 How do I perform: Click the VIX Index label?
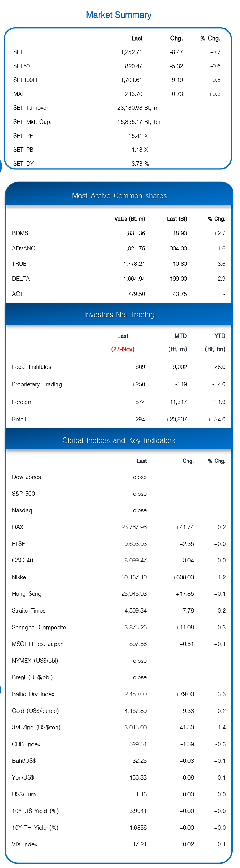(24, 844)
